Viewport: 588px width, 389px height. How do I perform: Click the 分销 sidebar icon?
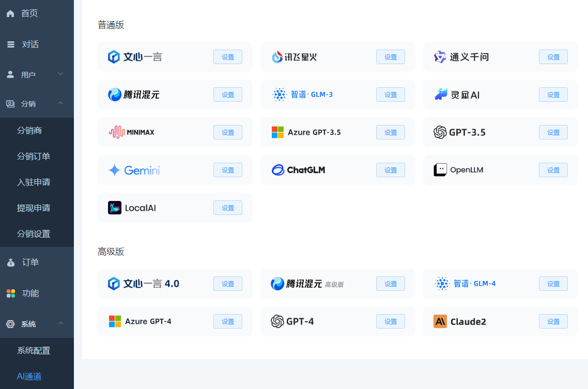tap(10, 104)
